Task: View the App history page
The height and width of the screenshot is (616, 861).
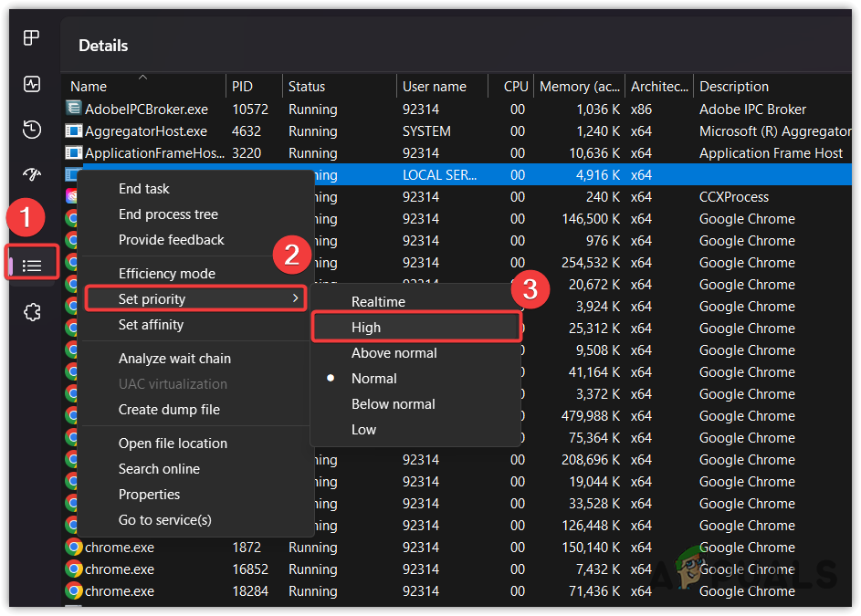Action: [31, 130]
